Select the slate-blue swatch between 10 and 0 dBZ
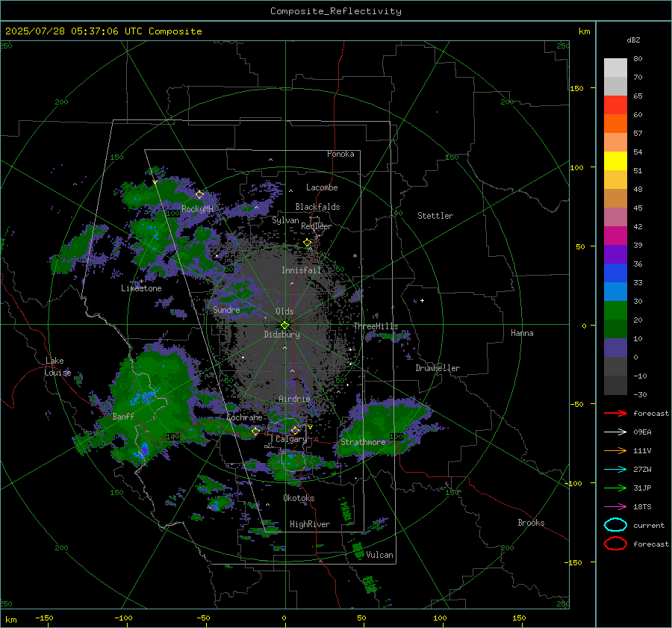Image resolution: width=672 pixels, height=628 pixels. [x=615, y=347]
